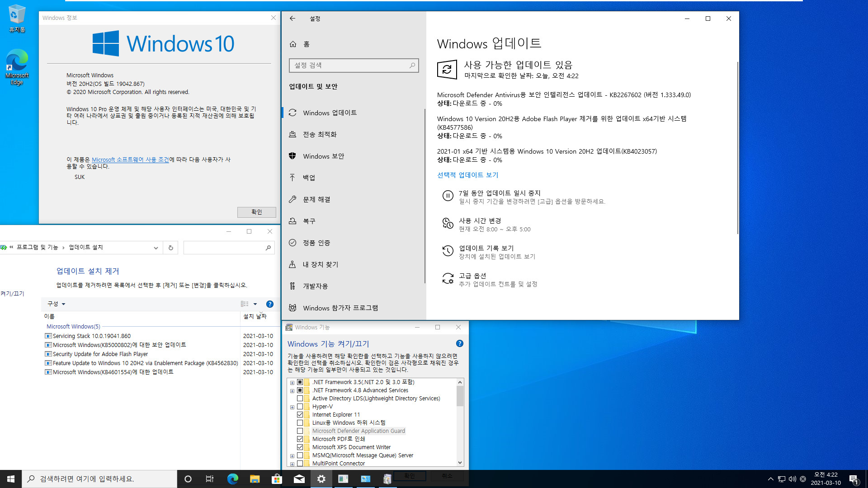Click the refresh button in installed updates address bar
The height and width of the screenshot is (488, 868).
click(x=170, y=248)
